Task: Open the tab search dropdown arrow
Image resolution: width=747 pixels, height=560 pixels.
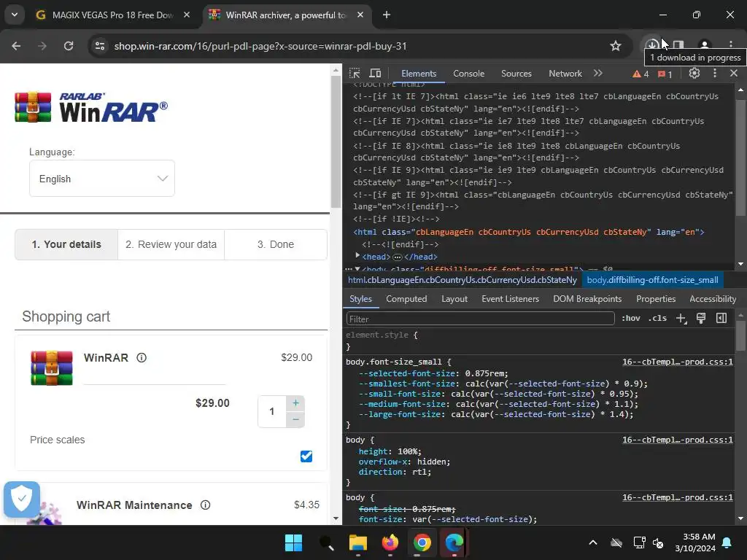Action: pos(15,15)
